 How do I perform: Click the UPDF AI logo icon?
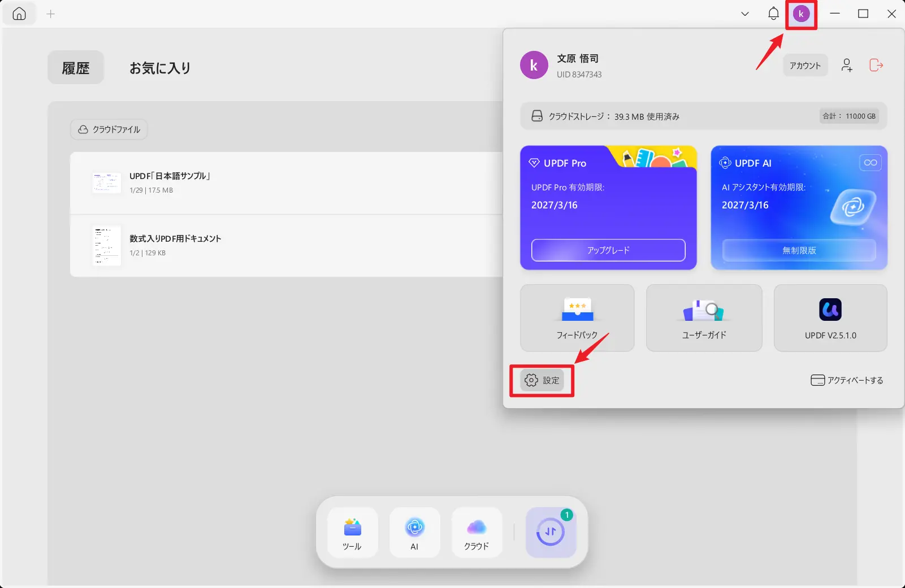point(725,163)
